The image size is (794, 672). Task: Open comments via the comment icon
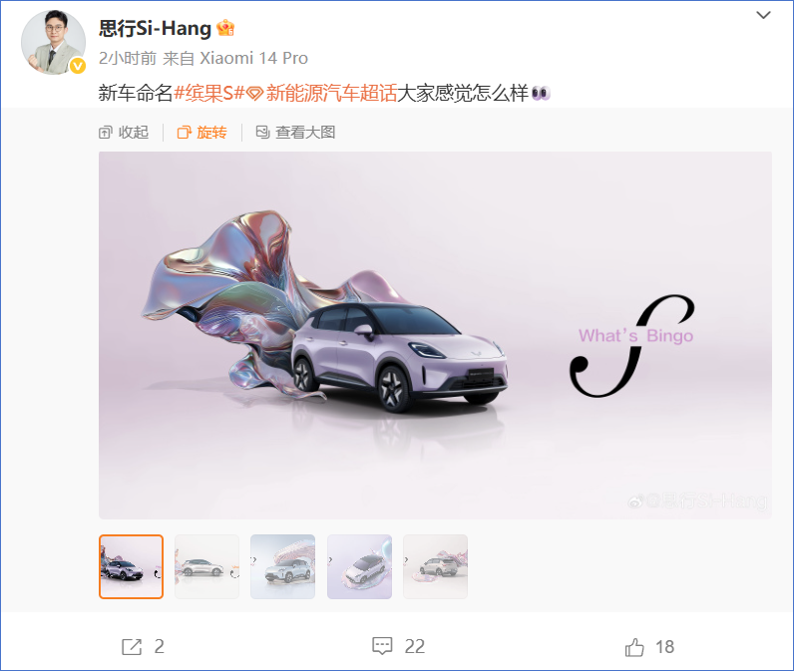(382, 646)
